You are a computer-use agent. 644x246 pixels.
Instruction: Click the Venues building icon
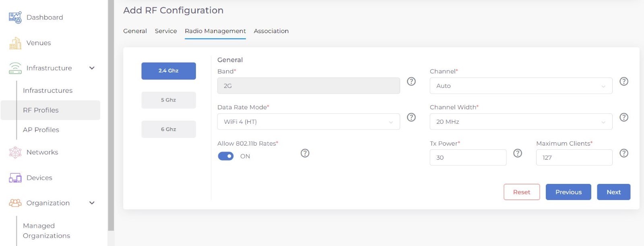pyautogui.click(x=15, y=43)
